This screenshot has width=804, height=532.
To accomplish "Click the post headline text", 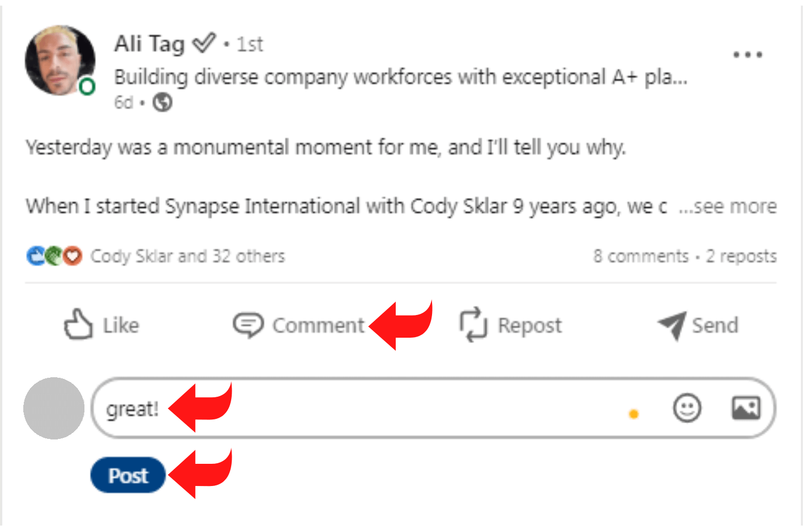I will click(401, 77).
